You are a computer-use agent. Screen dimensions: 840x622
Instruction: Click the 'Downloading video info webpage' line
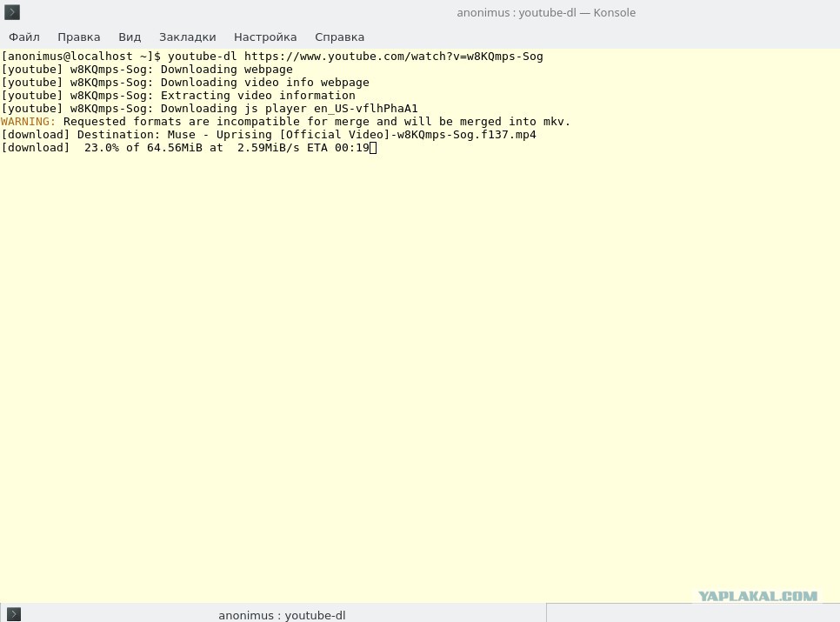click(x=185, y=83)
